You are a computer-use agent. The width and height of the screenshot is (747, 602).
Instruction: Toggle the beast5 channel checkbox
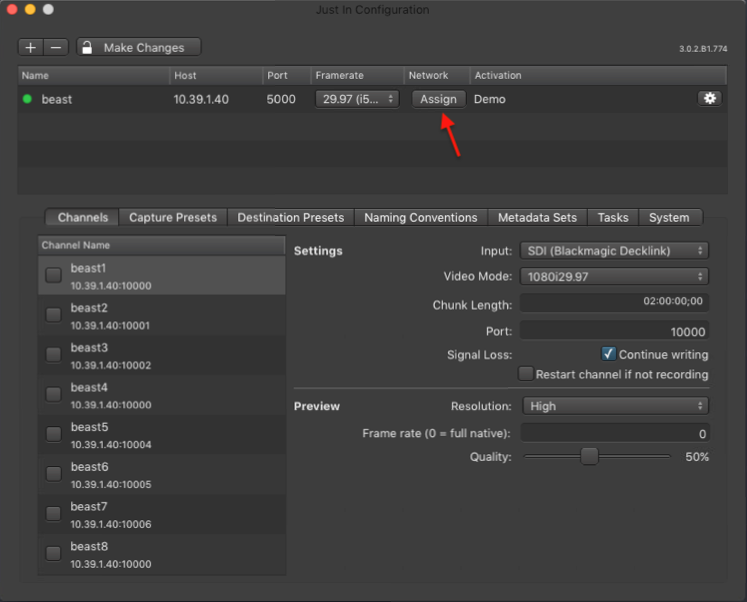click(x=53, y=434)
